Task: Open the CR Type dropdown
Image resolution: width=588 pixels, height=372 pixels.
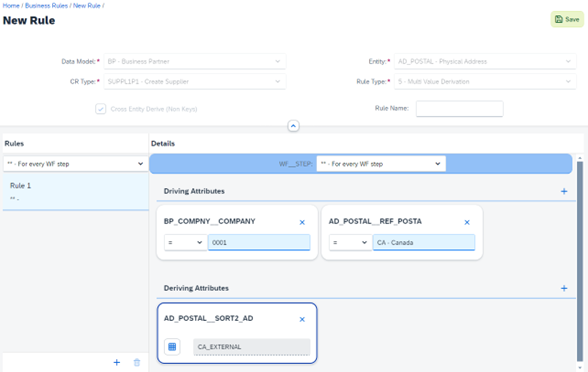Action: (x=195, y=81)
